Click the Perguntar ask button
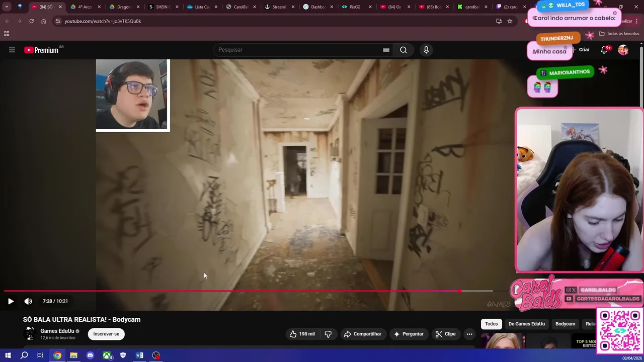644x362 pixels. point(409,334)
